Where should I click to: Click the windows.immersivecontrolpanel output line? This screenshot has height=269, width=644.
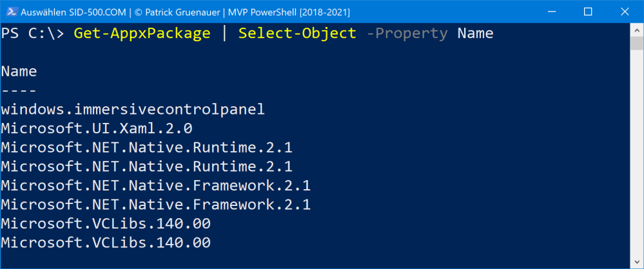[x=133, y=109]
